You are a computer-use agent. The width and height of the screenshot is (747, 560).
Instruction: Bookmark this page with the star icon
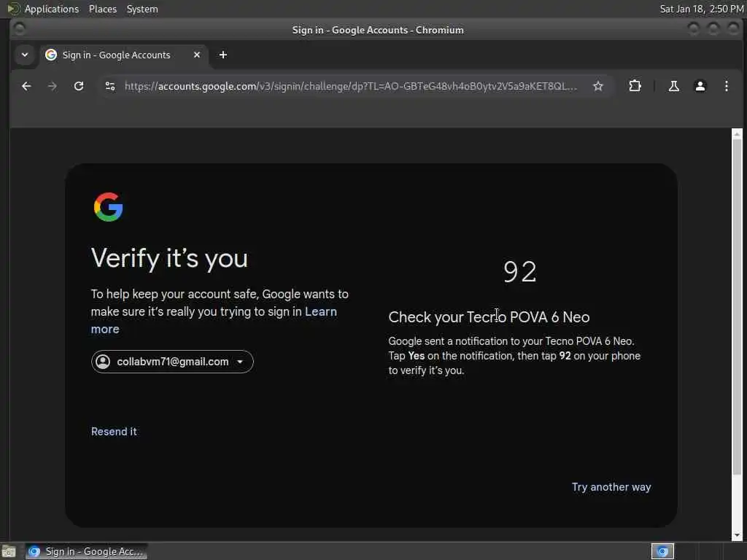[598, 86]
